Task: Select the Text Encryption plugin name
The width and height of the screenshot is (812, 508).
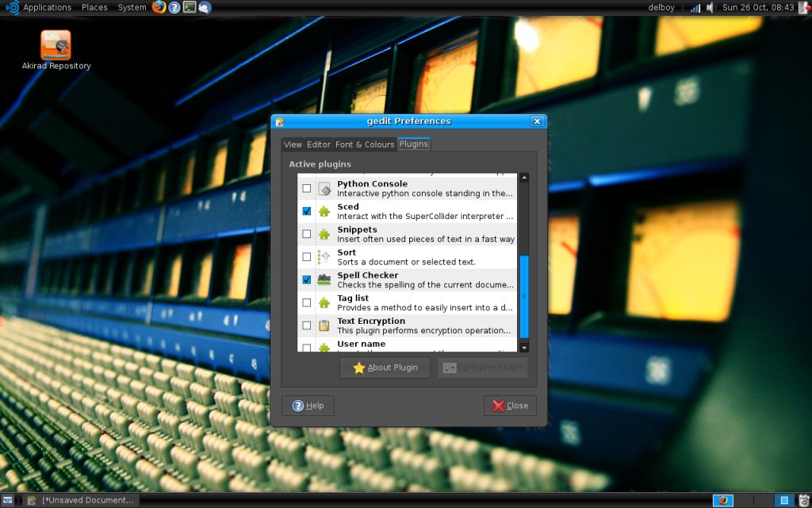Action: click(371, 321)
